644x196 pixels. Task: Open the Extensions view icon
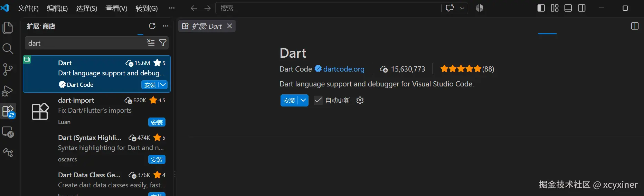[8, 112]
